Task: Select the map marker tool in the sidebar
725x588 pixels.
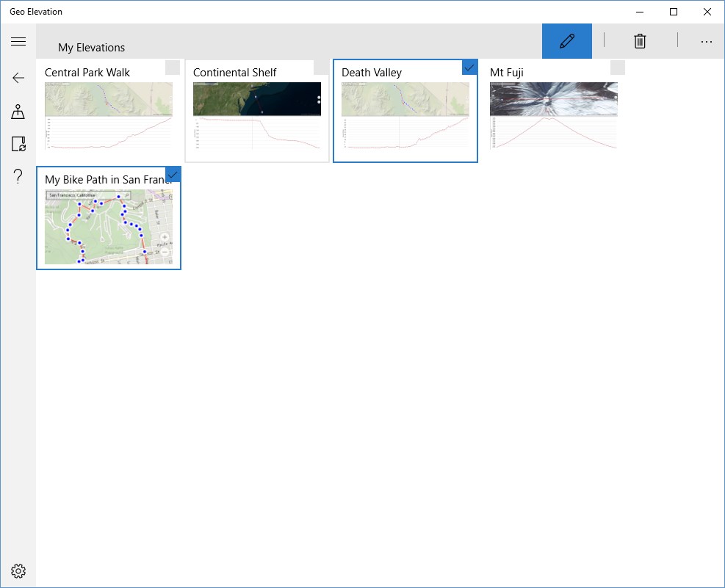Action: click(18, 112)
